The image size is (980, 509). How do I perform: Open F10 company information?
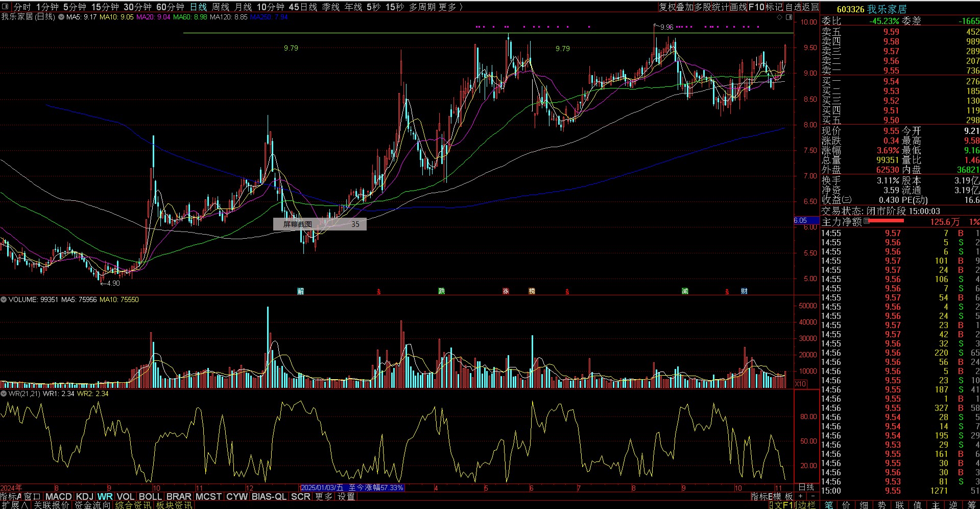pyautogui.click(x=757, y=7)
